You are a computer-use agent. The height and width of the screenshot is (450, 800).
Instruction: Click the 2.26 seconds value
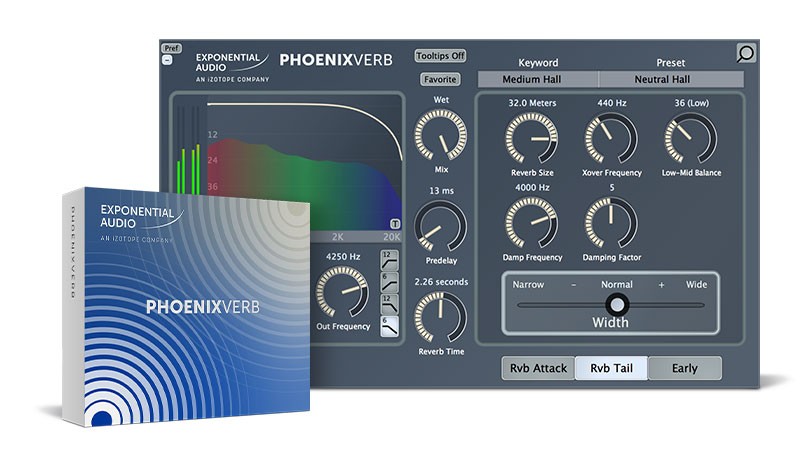[441, 282]
